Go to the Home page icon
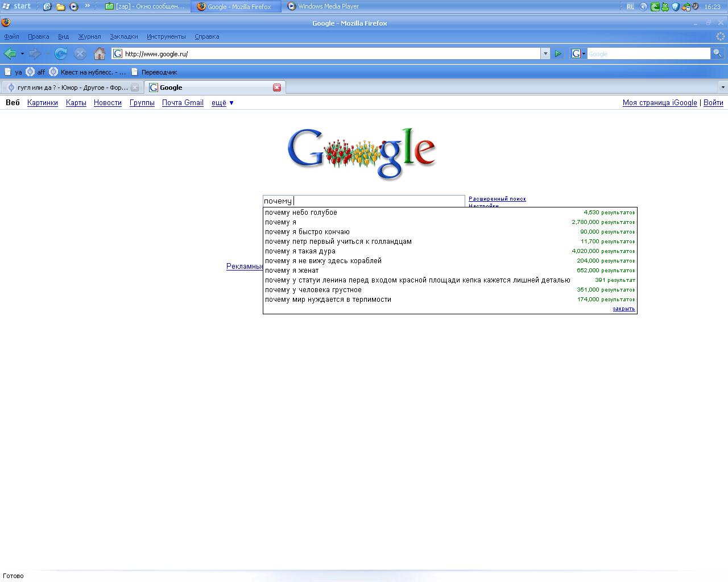The height and width of the screenshot is (582, 728). pyautogui.click(x=100, y=53)
